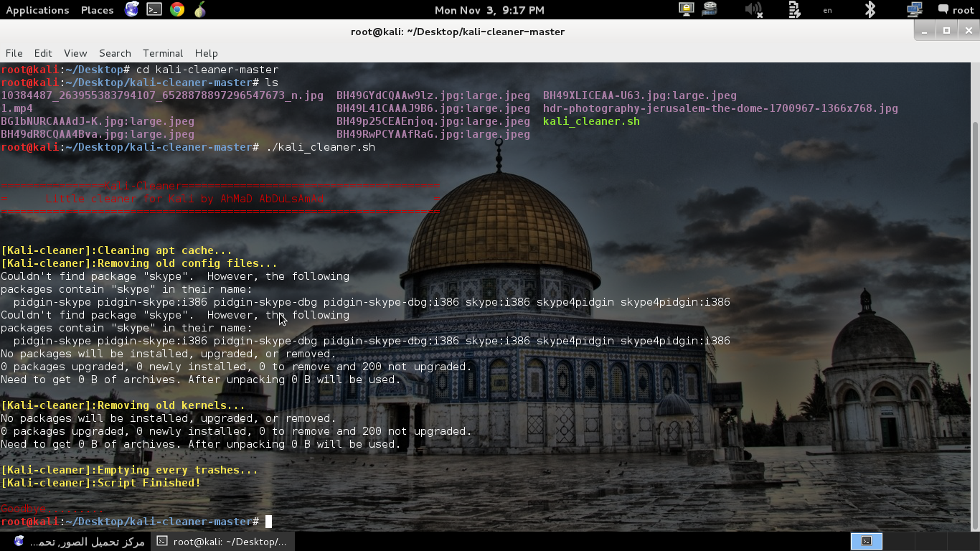Open the terminal's Help menu

(x=206, y=53)
